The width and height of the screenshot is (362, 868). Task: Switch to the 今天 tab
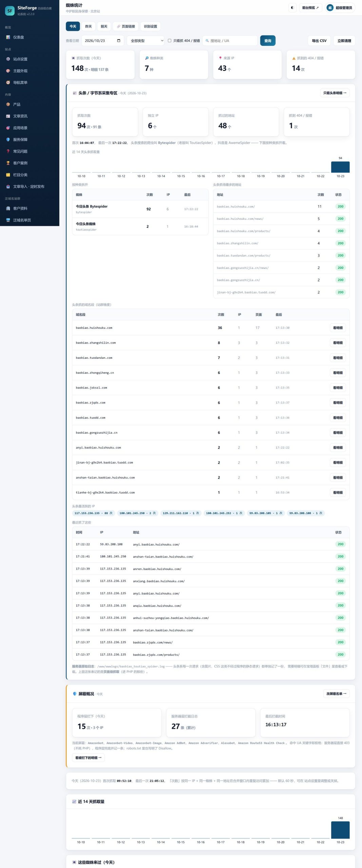pyautogui.click(x=73, y=26)
